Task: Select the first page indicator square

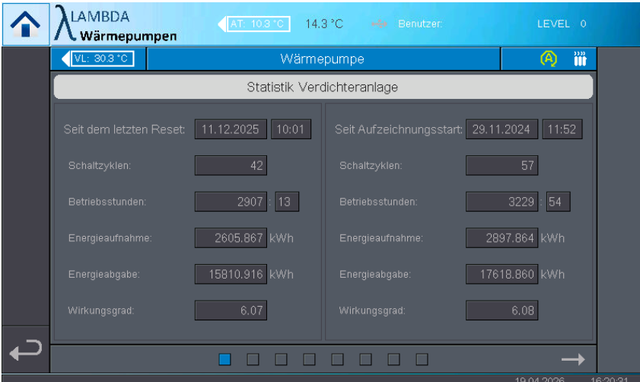Action: click(x=225, y=359)
